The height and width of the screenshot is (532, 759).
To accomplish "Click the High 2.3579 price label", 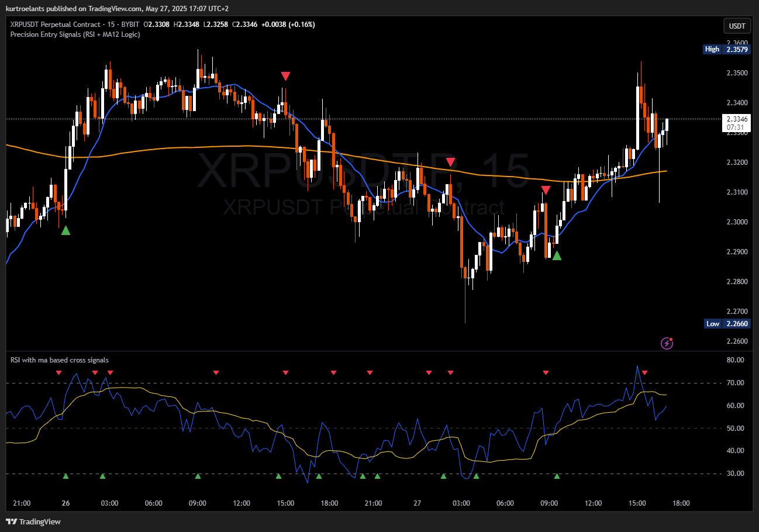I will tap(726, 49).
